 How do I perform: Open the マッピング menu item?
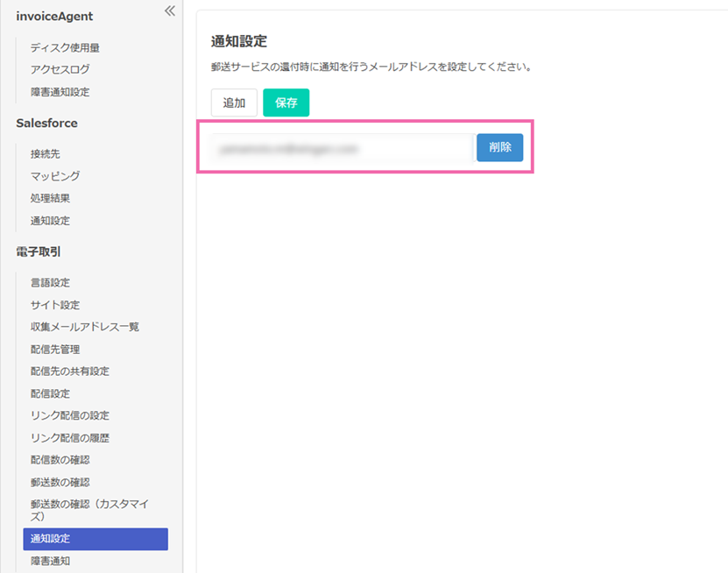pos(55,176)
